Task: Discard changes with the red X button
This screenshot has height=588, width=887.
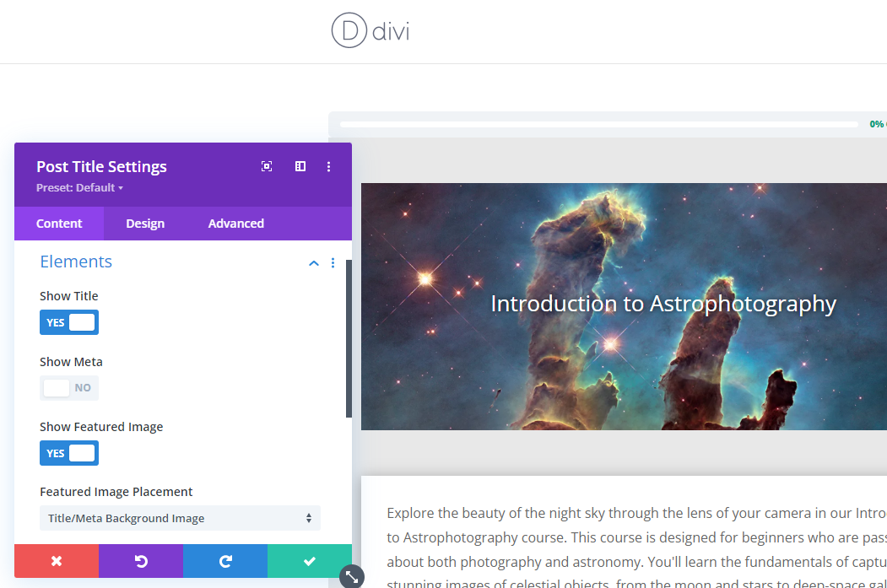Action: click(x=57, y=561)
